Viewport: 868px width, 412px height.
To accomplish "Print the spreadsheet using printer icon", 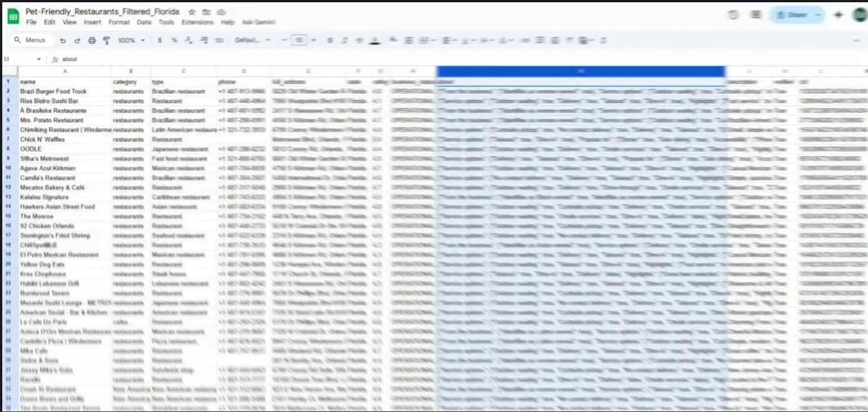I will pos(92,41).
